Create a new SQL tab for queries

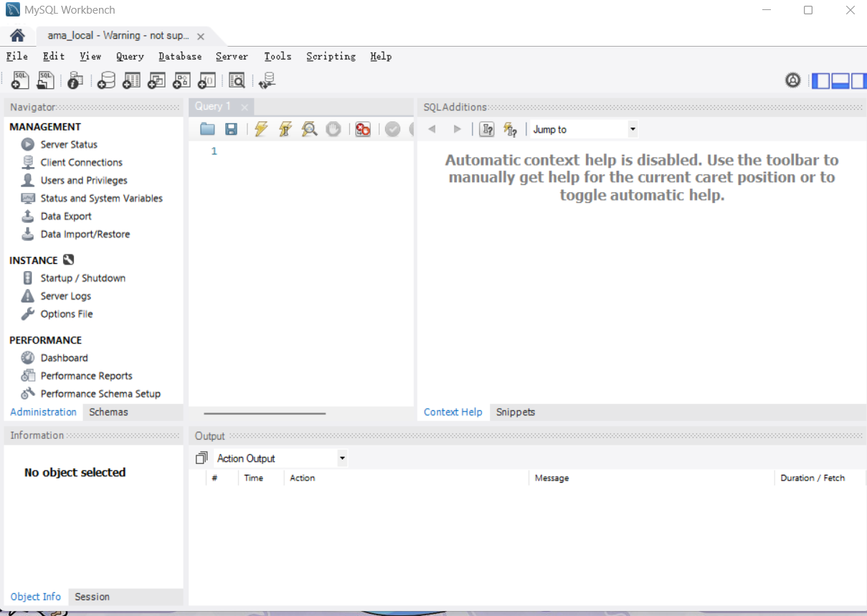(20, 81)
